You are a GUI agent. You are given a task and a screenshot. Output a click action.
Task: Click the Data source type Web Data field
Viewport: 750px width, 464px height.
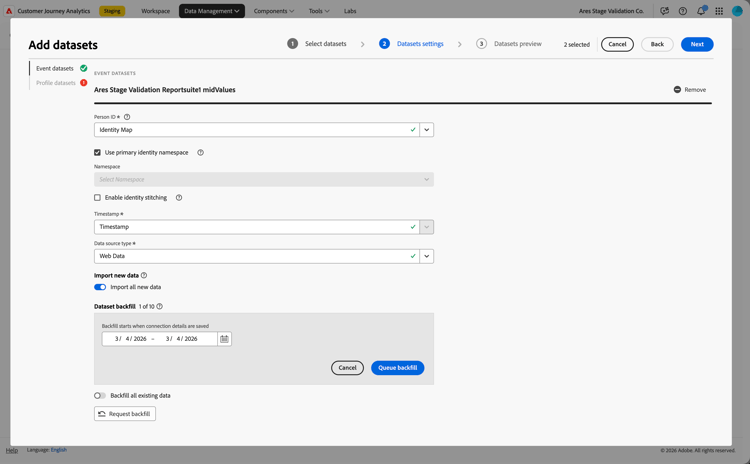tap(257, 256)
